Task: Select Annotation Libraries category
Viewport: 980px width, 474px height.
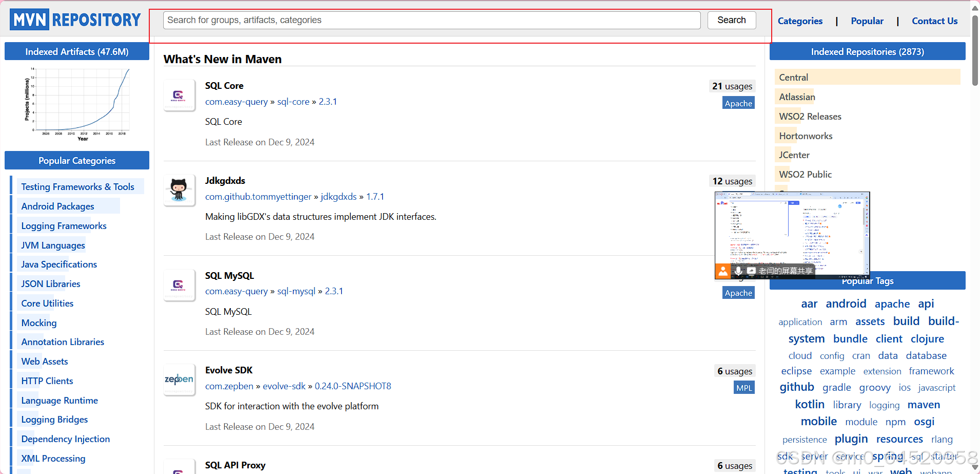Action: (63, 342)
